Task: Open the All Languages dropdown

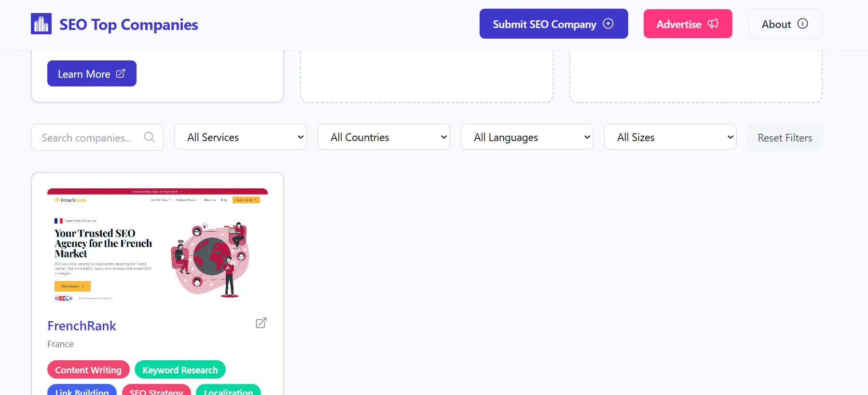Action: coord(527,137)
